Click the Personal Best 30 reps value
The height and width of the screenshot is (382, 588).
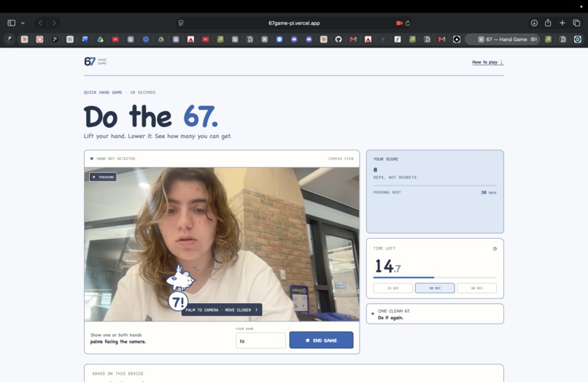pyautogui.click(x=489, y=192)
